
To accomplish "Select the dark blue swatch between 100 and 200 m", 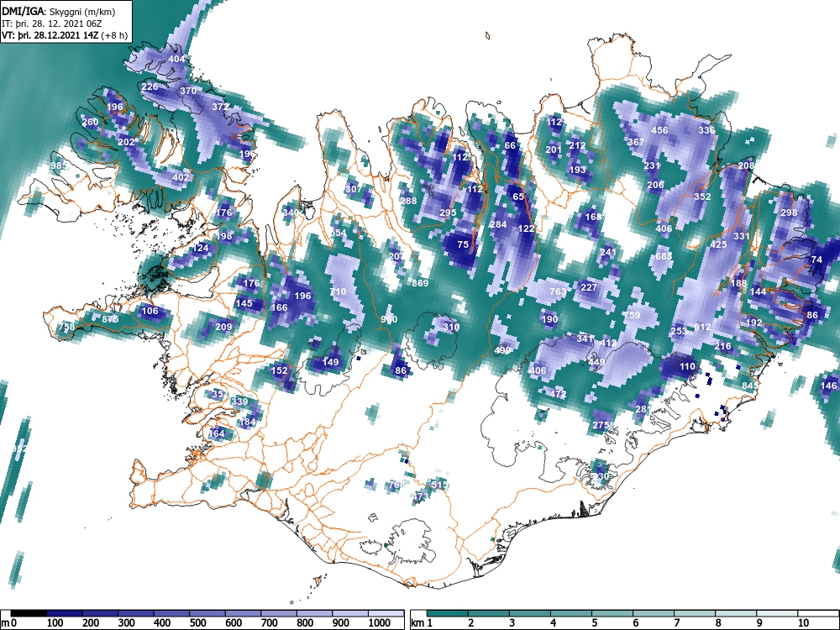I will (65, 613).
